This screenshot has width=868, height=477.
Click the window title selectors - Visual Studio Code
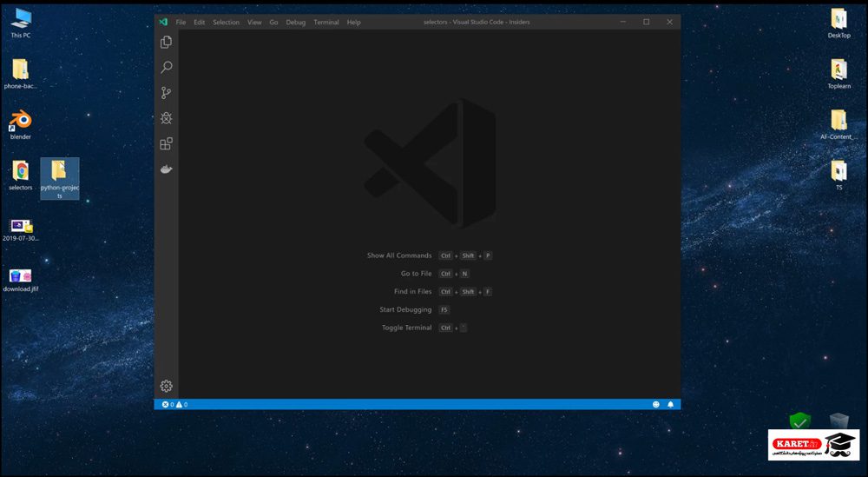pyautogui.click(x=477, y=23)
